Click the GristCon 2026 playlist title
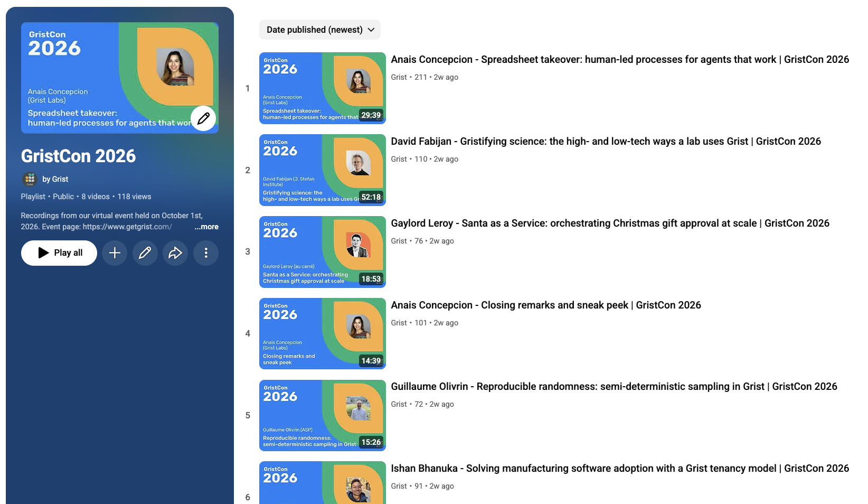This screenshot has width=868, height=504. coord(78,156)
